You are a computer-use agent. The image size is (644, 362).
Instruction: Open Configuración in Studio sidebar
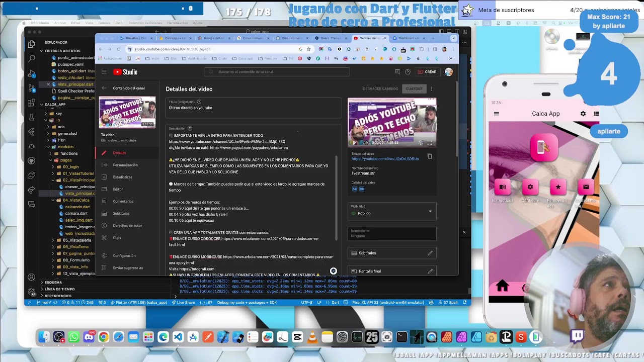[x=127, y=255]
